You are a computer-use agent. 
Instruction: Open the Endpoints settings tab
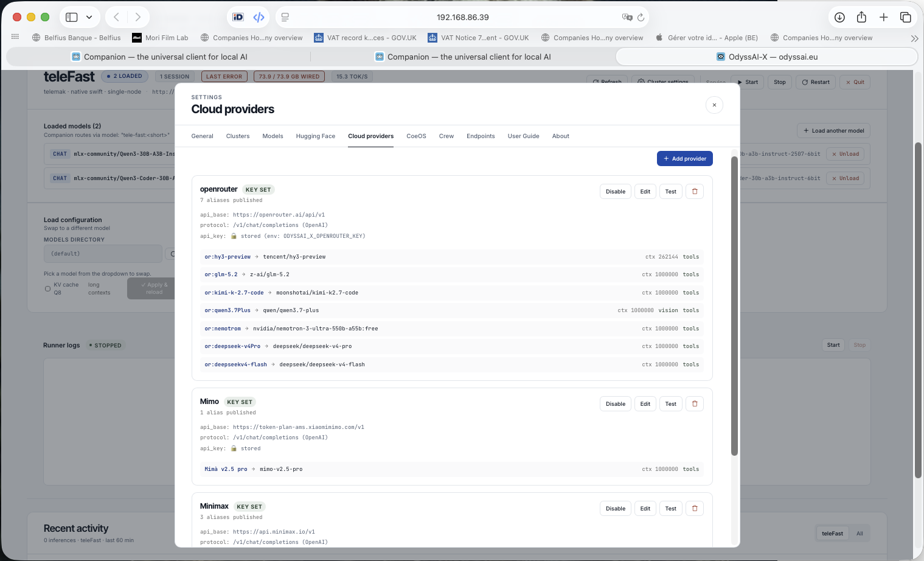[x=481, y=136]
